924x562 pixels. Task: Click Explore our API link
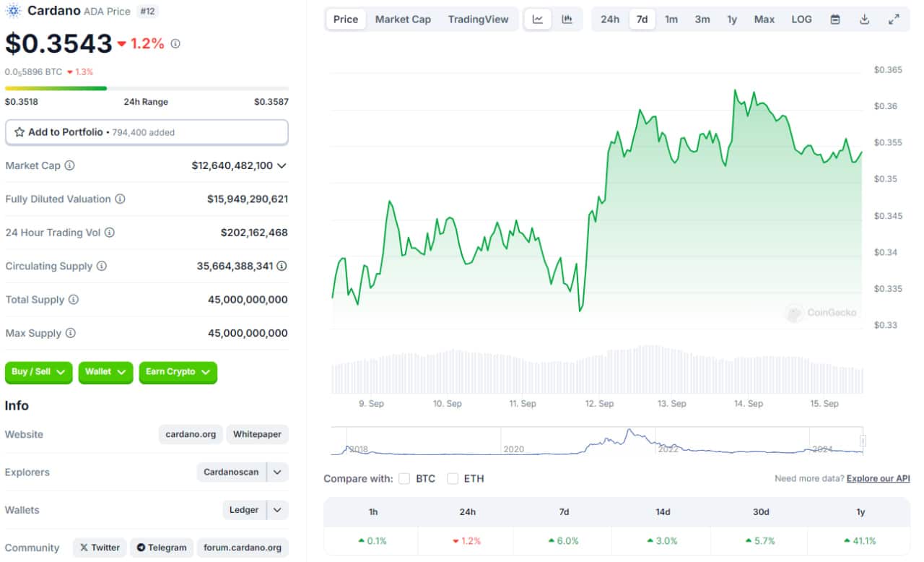pyautogui.click(x=879, y=478)
